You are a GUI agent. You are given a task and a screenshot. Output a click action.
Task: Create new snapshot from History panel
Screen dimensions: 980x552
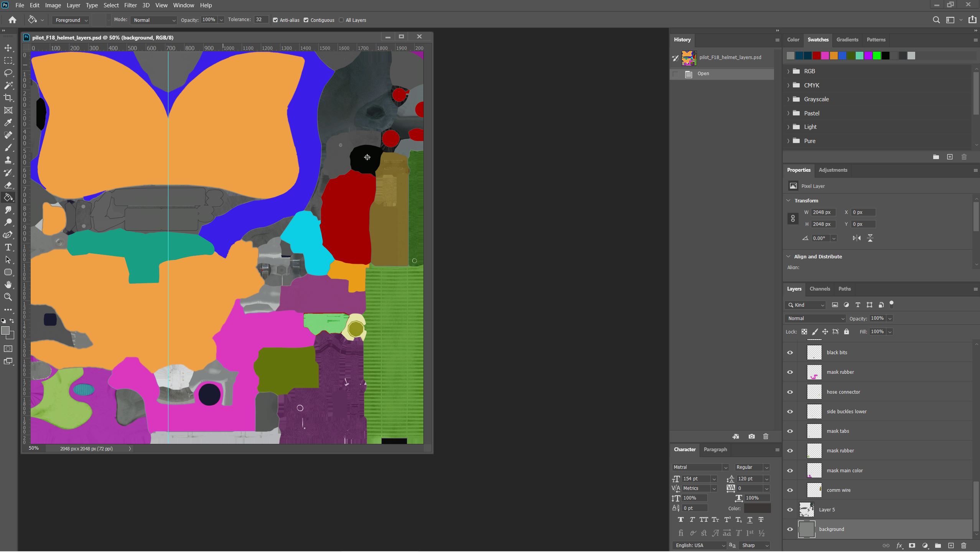click(751, 436)
